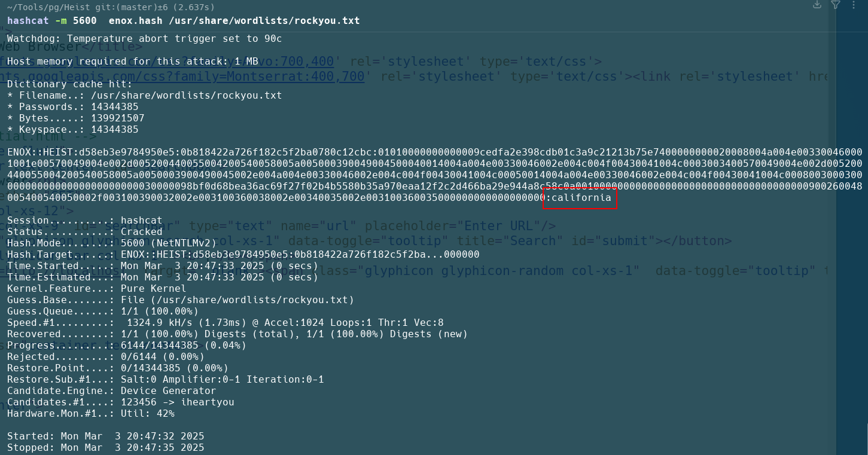This screenshot has width=868, height=455.
Task: Click the 'Stopped: Mon Mar 3' timestamp
Action: click(105, 448)
